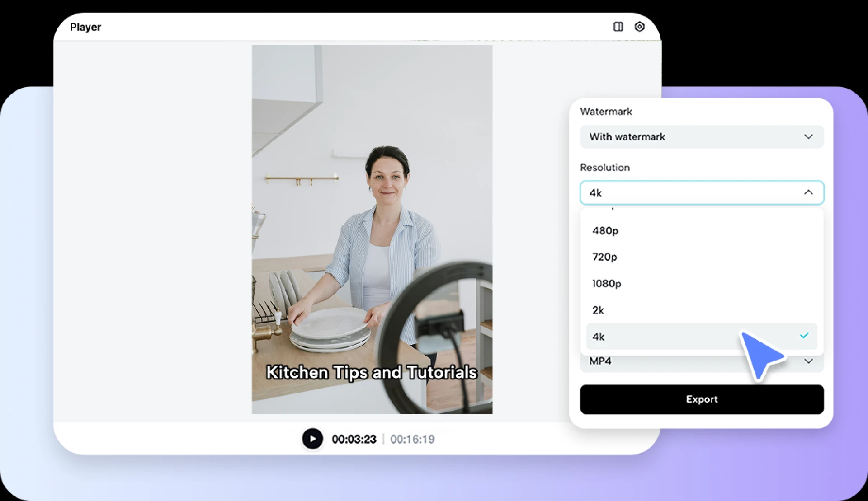Open the Player settings gear icon
Image resolution: width=868 pixels, height=501 pixels.
(639, 27)
